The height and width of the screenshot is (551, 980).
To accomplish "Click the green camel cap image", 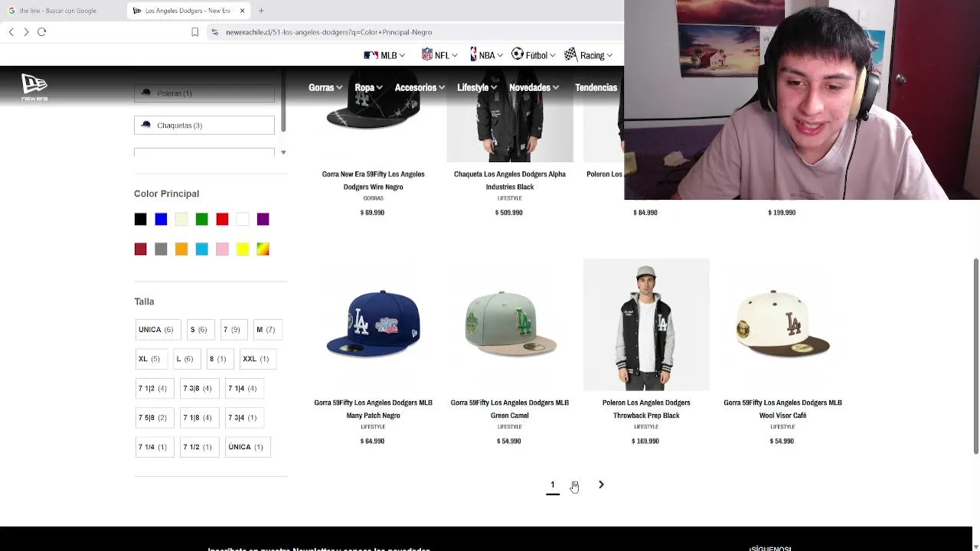I will (510, 324).
